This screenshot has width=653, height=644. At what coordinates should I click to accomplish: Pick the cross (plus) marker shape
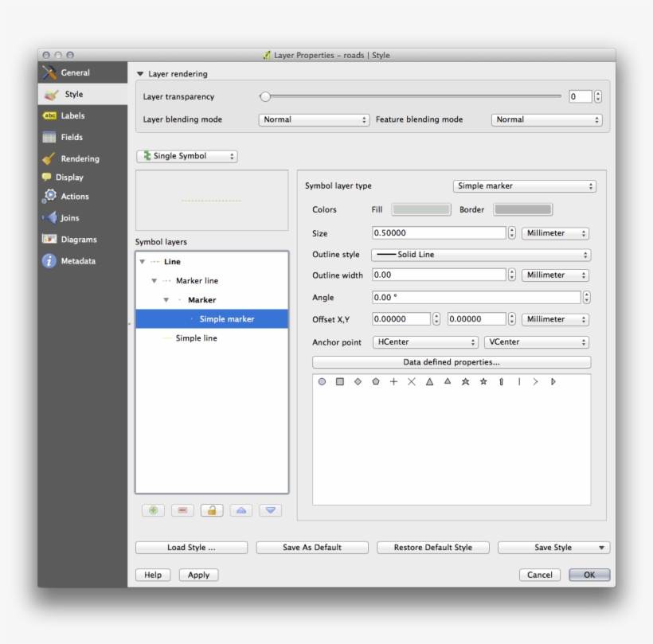pos(393,382)
